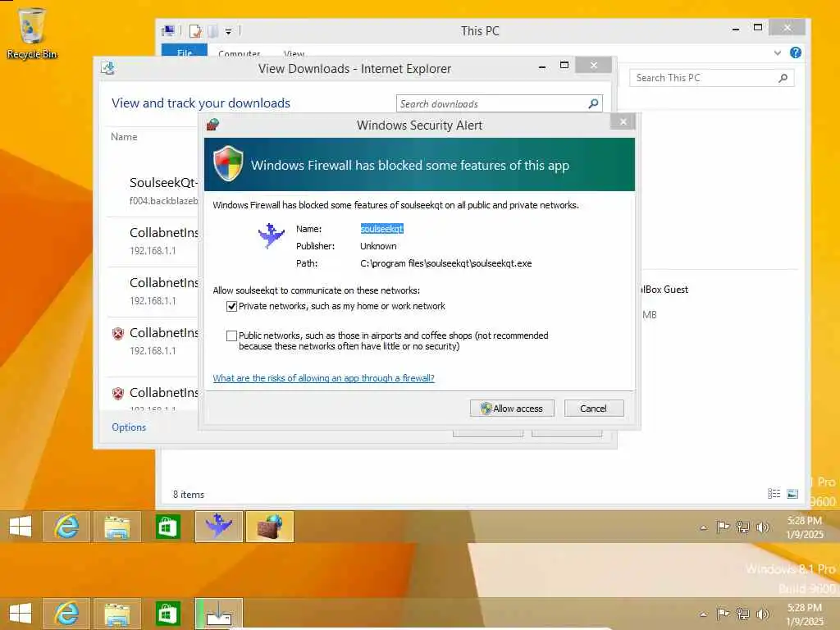Open Internet Explorer on the upper taskbar

[66, 527]
